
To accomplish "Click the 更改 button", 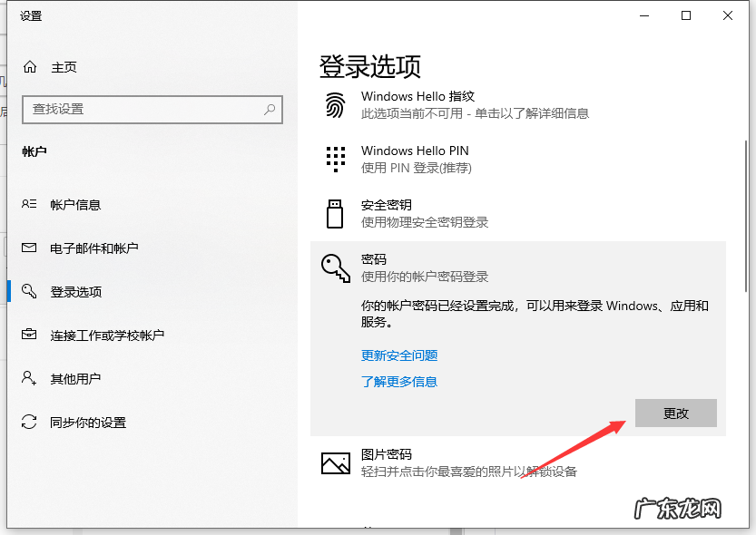I will (x=675, y=413).
